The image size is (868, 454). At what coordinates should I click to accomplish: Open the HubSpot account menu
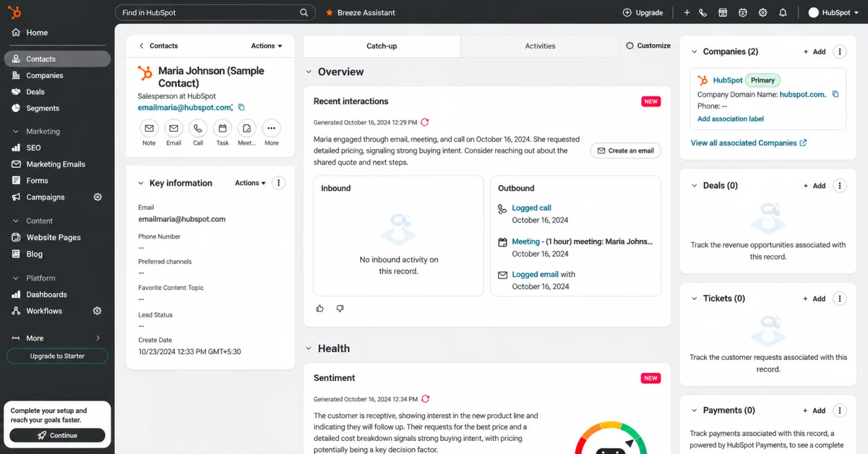835,12
